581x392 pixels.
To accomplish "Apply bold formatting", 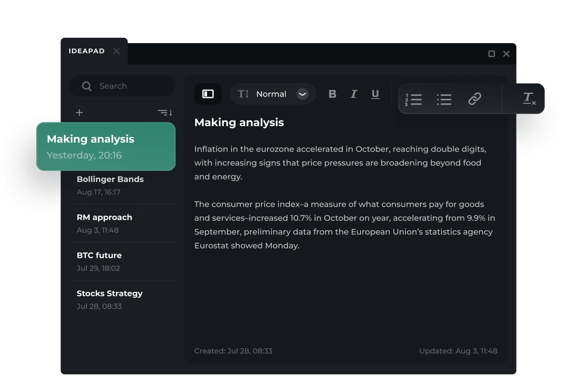I will [332, 94].
